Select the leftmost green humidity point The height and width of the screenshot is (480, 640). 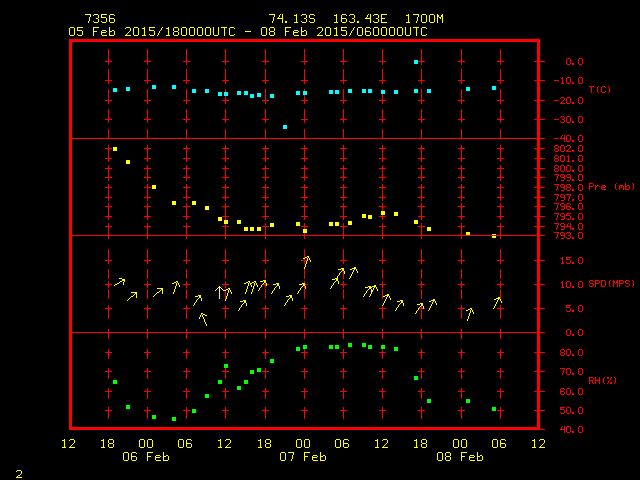tap(115, 382)
